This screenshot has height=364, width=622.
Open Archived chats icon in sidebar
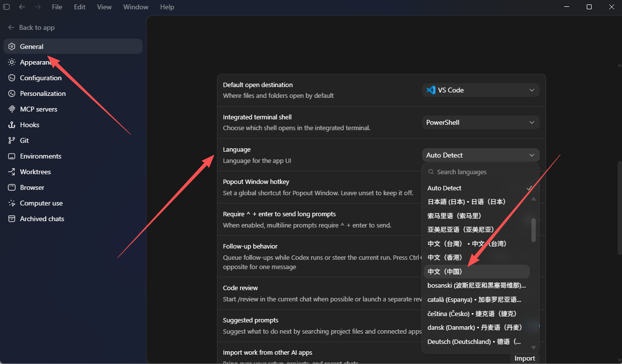[12, 219]
